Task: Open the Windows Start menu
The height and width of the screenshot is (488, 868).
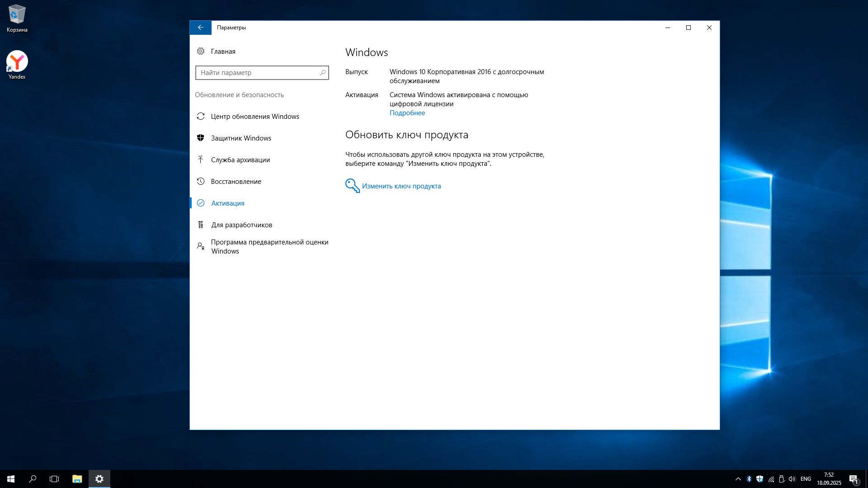Action: point(11,479)
